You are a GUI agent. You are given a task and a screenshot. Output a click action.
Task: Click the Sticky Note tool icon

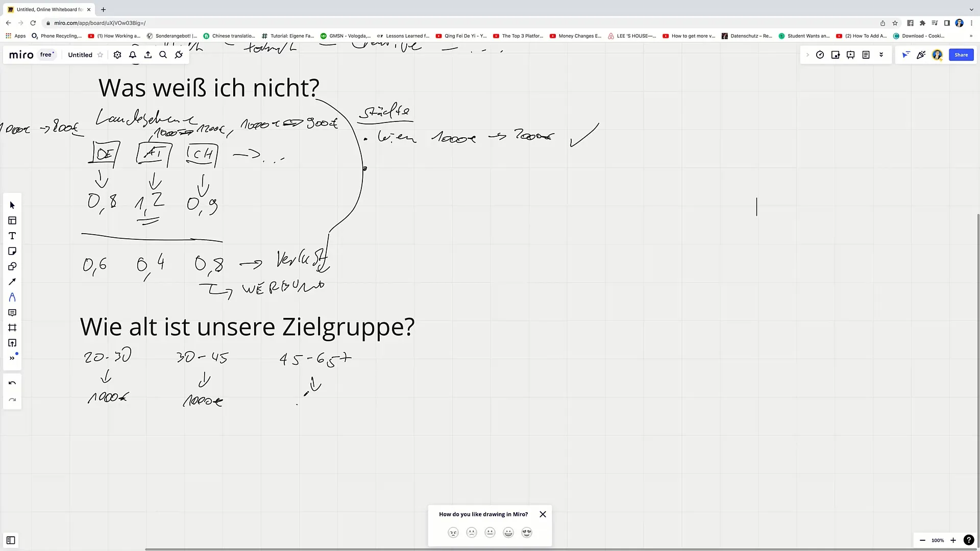click(x=12, y=252)
